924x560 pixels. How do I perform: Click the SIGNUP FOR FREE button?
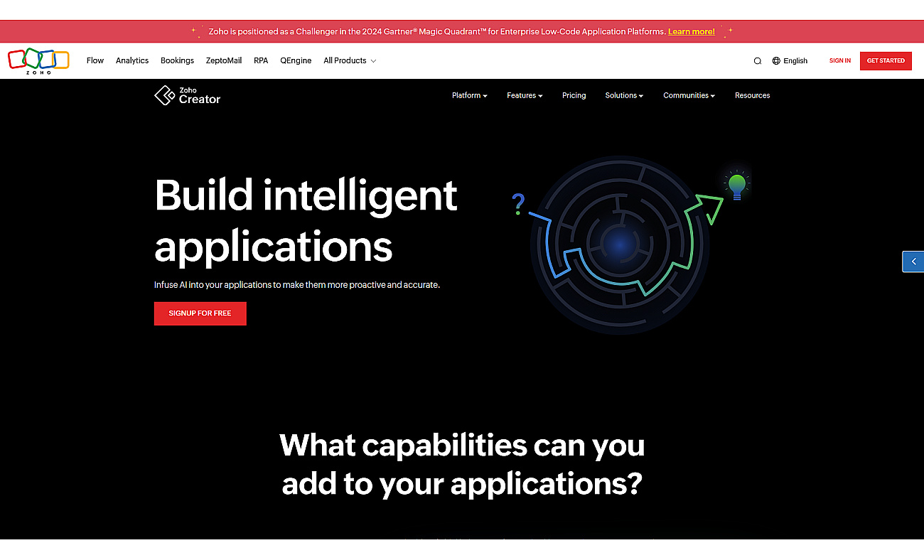click(x=200, y=313)
